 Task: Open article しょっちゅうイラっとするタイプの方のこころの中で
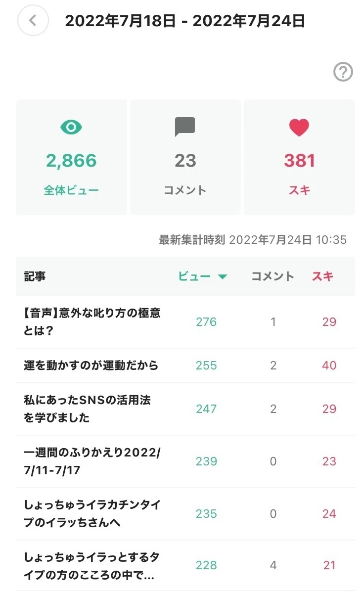click(x=185, y=566)
